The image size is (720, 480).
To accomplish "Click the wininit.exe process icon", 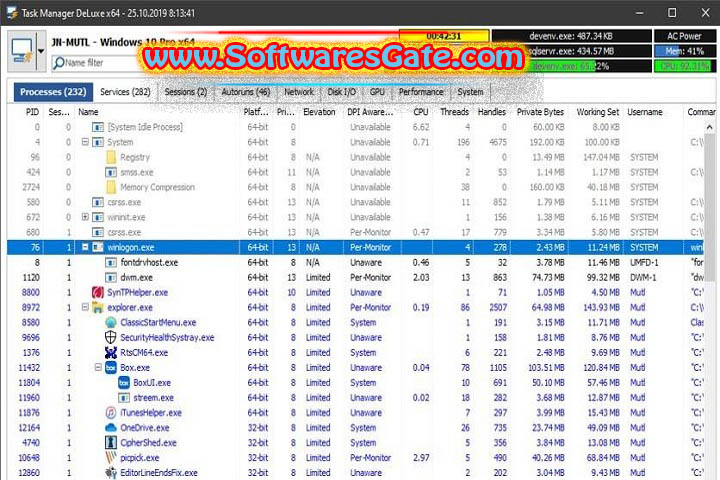I will tap(97, 217).
